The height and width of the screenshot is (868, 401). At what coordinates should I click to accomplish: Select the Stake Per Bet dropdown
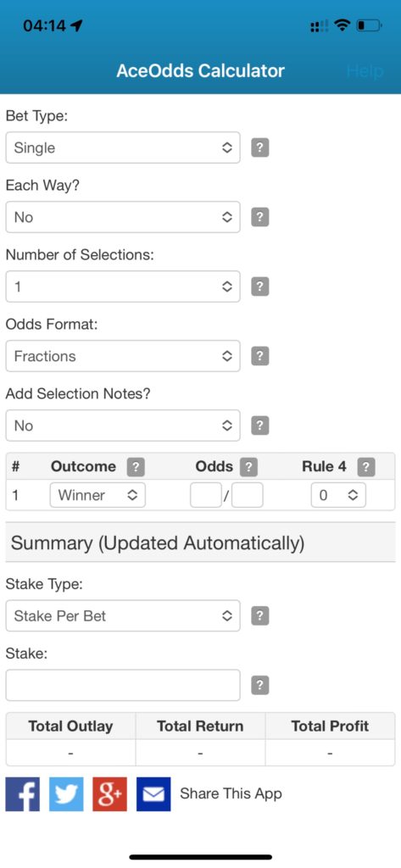tap(123, 616)
